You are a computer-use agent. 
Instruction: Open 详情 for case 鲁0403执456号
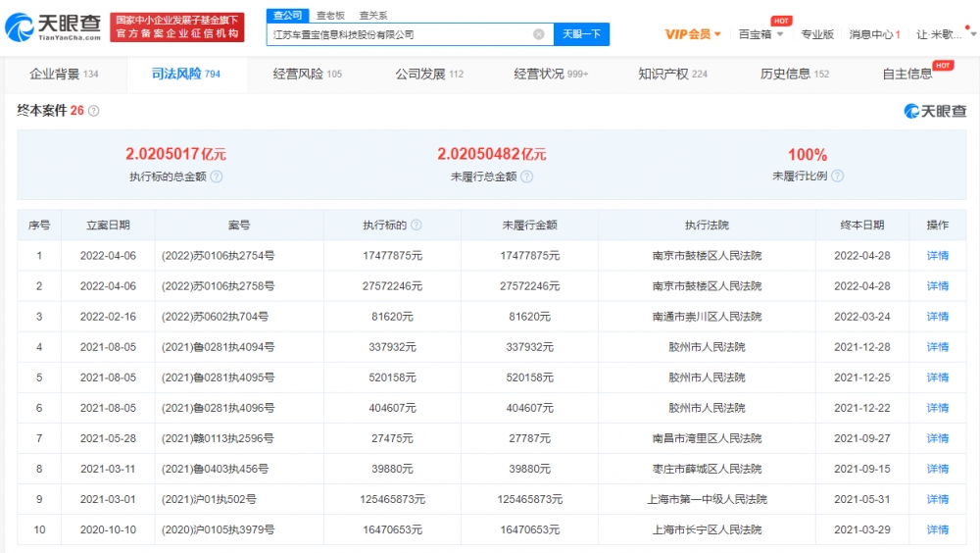(938, 469)
